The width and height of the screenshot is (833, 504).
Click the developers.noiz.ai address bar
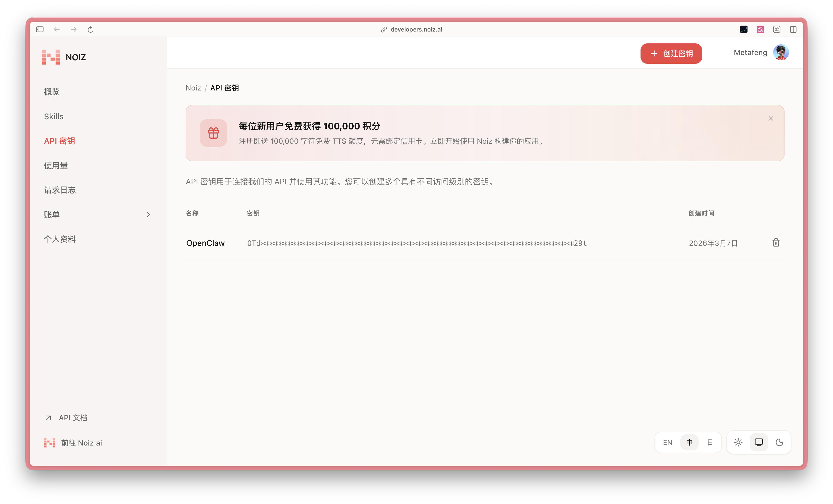(411, 29)
